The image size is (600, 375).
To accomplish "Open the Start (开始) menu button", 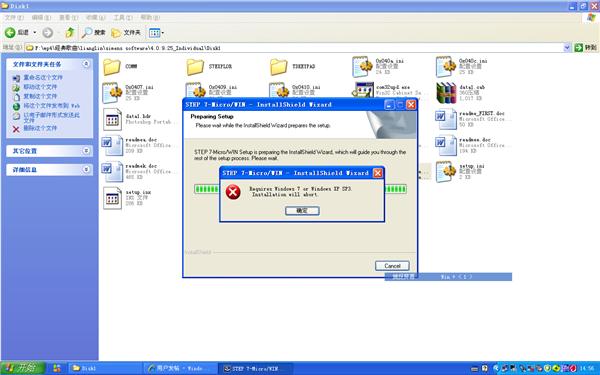I will (22, 368).
